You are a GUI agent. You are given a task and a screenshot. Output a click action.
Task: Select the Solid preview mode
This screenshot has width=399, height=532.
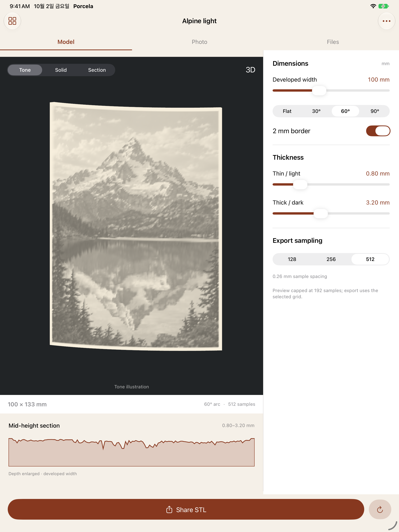[61, 70]
